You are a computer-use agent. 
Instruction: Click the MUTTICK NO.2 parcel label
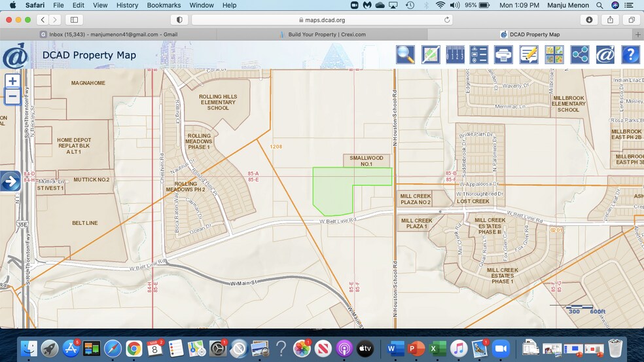point(91,179)
